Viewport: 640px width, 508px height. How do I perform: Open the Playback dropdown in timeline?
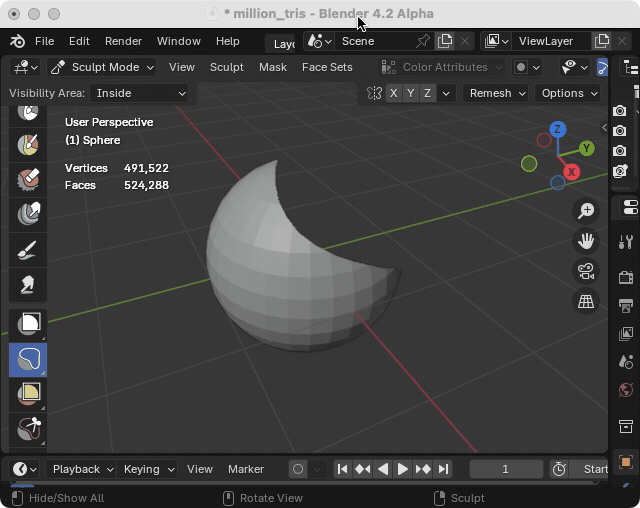pos(81,469)
